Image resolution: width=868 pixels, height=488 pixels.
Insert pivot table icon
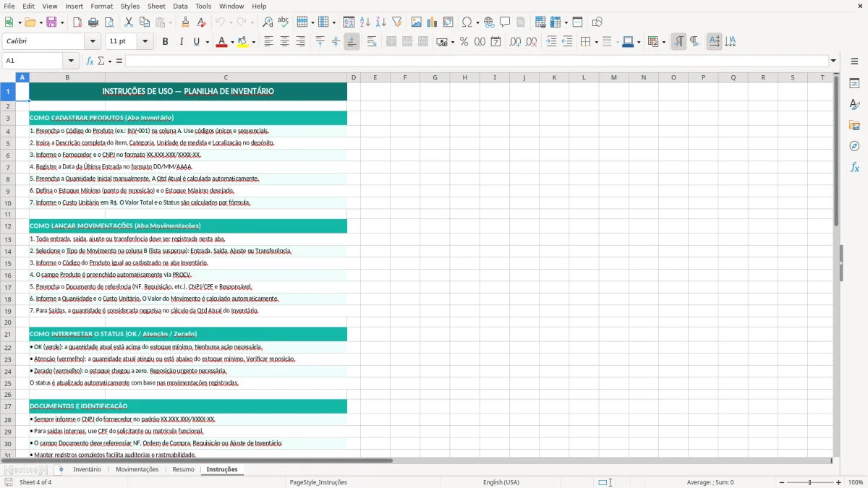pos(448,22)
